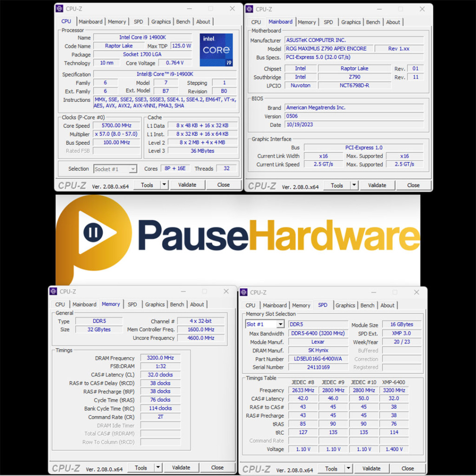Click BIOS date 10/19/2023
Viewport: 476px width, 476px height.
[x=354, y=125]
